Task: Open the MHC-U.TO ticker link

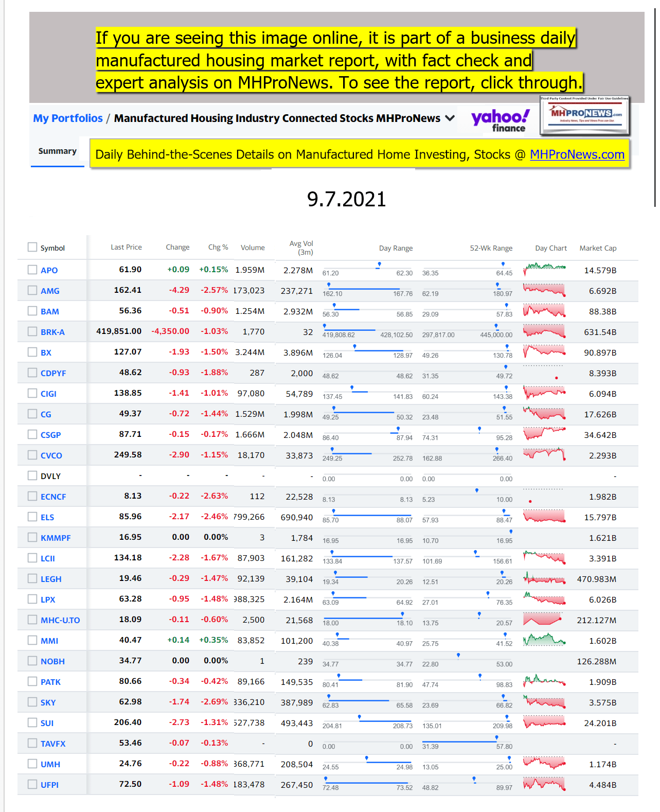Action: pos(60,620)
